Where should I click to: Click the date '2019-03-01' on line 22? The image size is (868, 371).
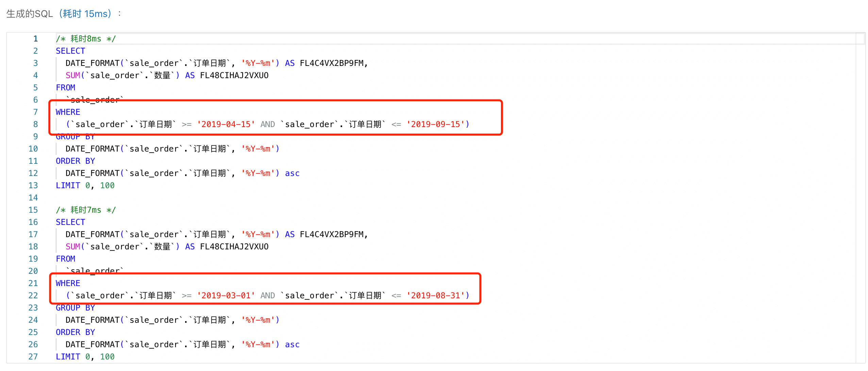[226, 296]
